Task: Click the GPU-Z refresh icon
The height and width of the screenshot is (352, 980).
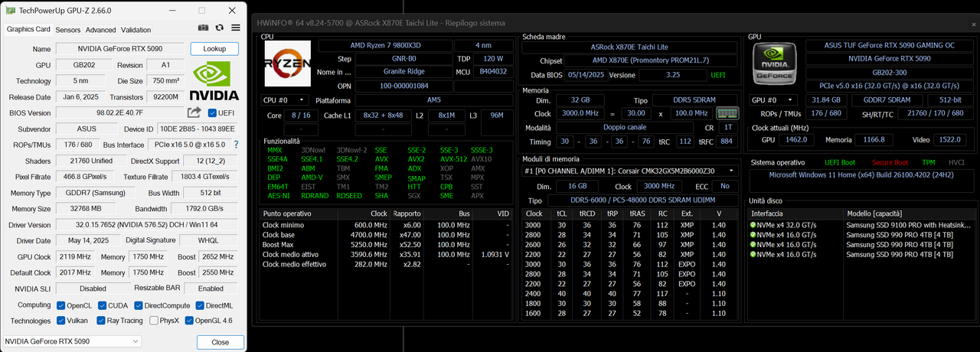Action: point(220,28)
